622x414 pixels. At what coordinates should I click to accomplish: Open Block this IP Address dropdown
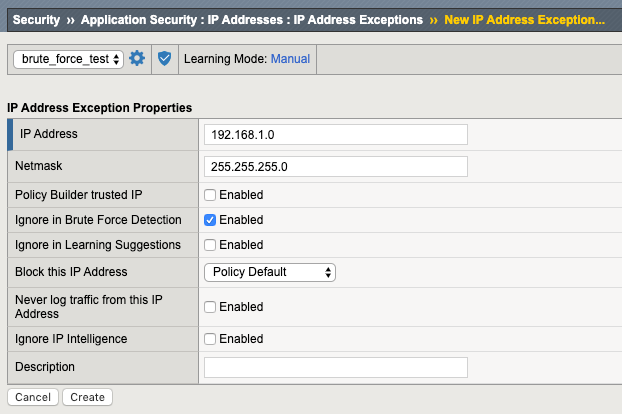point(269,272)
